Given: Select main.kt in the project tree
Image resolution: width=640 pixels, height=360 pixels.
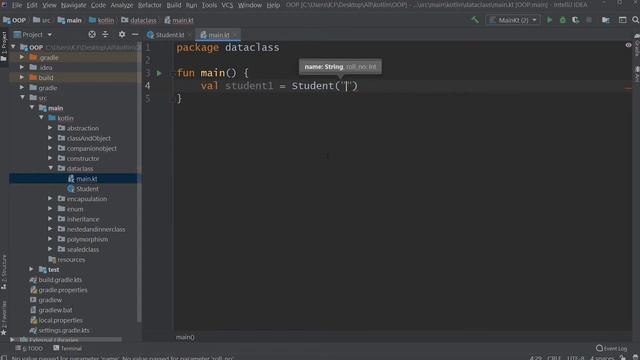Looking at the screenshot, I should coord(87,179).
